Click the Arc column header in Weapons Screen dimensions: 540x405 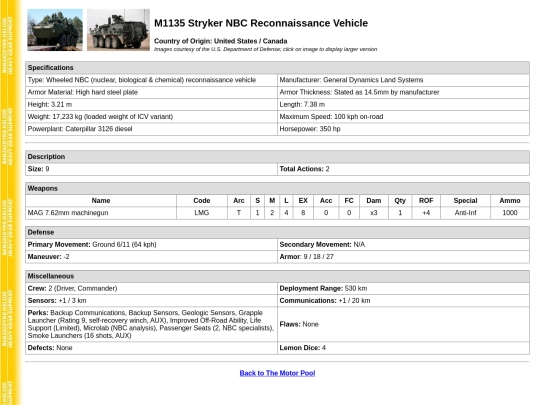coord(239,201)
